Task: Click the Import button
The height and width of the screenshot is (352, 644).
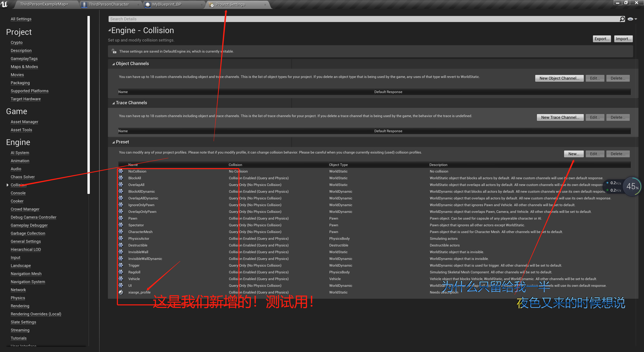Action: tap(623, 39)
